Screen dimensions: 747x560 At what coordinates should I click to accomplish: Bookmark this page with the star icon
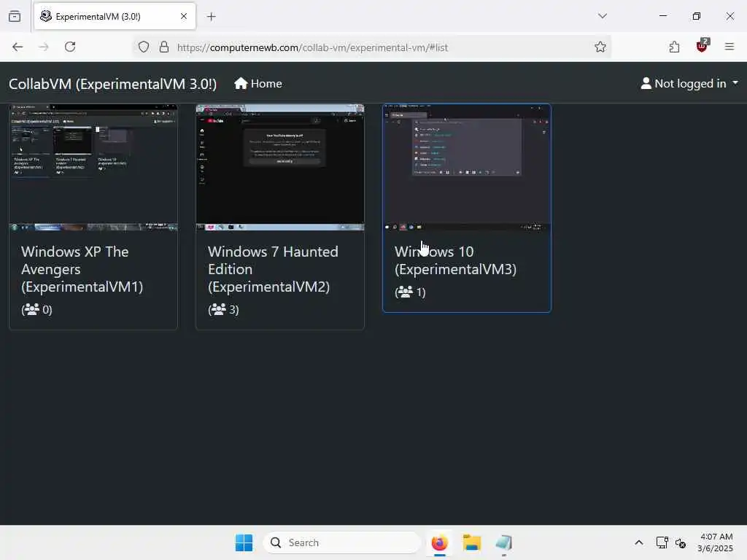pyautogui.click(x=600, y=47)
